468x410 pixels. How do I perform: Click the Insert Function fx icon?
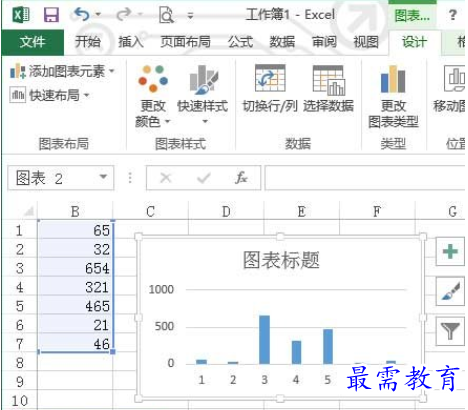241,178
